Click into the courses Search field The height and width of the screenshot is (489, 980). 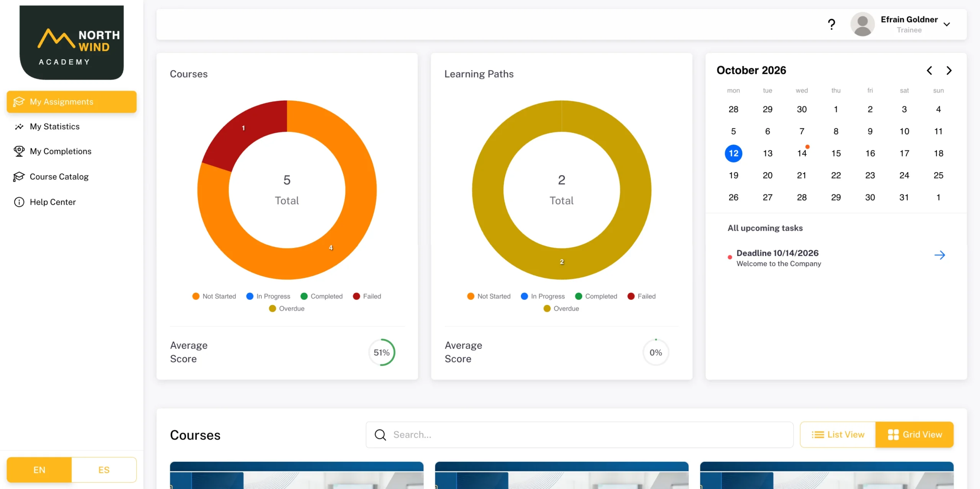click(579, 435)
